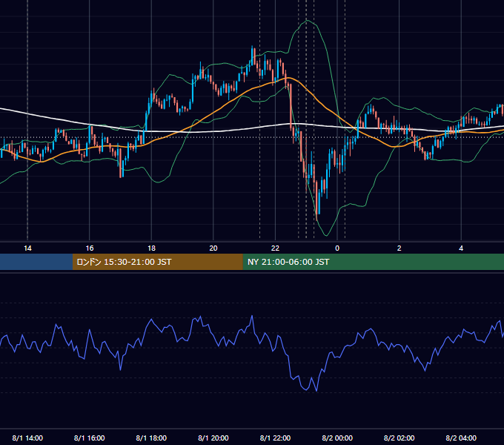Click the '8/1 22:00' date label
Screen dimensions: 504x445
[x=275, y=438]
